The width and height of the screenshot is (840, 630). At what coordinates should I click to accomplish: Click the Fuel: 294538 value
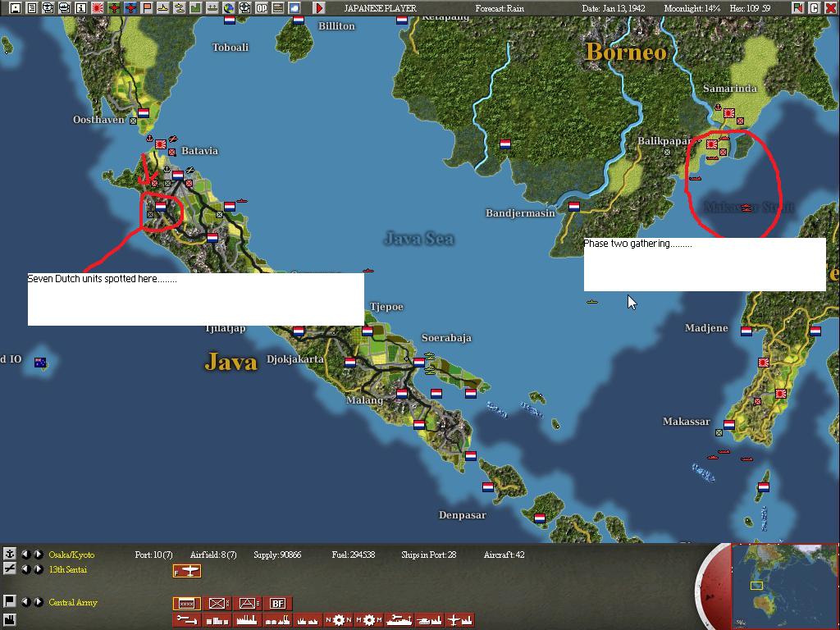354,555
